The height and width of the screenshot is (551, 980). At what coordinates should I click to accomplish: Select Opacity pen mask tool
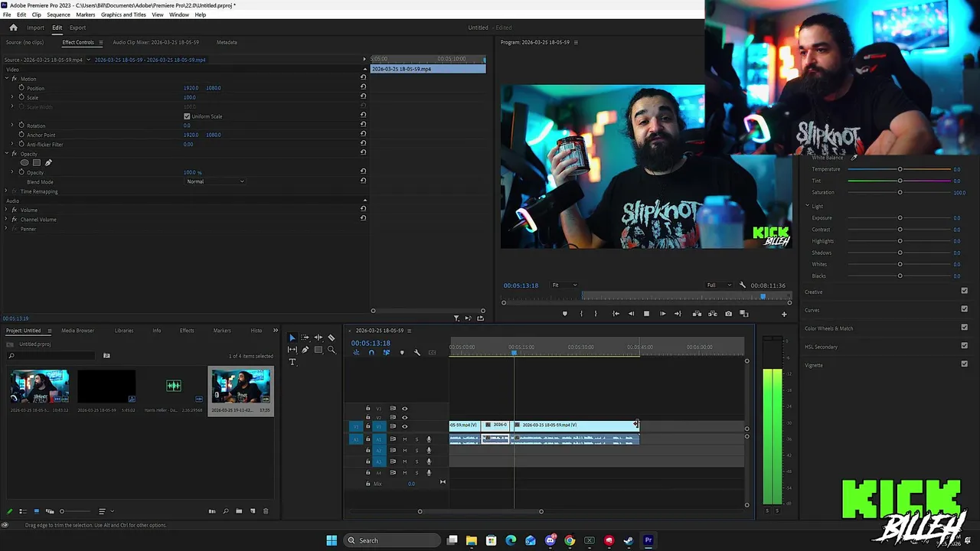(x=48, y=163)
